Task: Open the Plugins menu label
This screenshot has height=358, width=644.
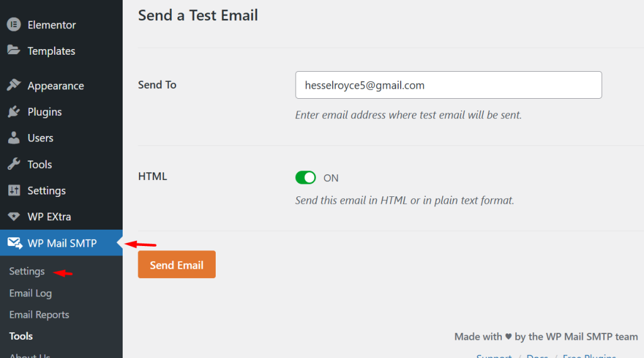Action: [x=45, y=112]
